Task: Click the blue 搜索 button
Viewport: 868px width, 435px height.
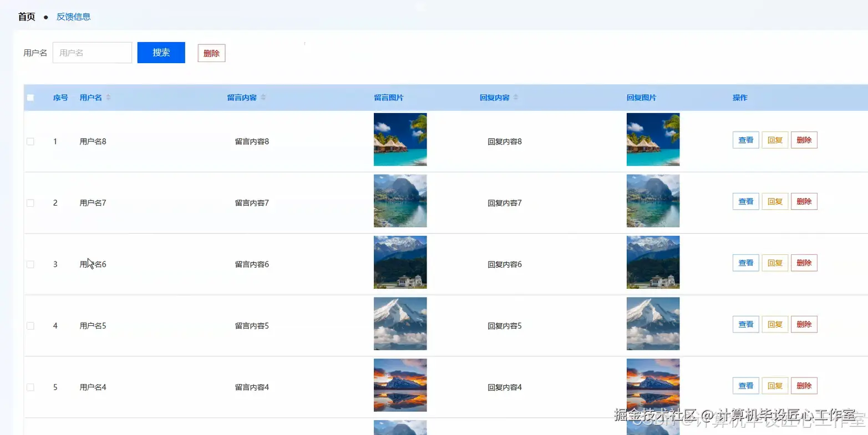Action: (161, 53)
